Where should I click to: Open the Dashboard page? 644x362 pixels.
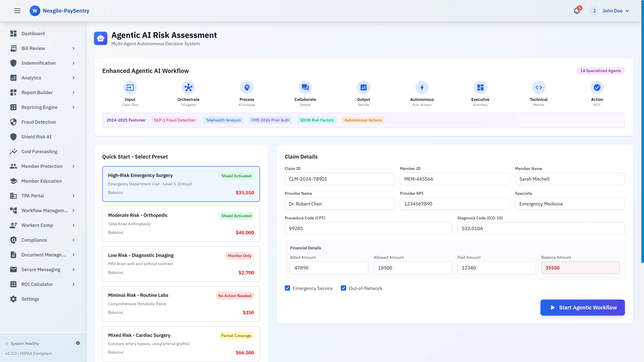click(x=33, y=33)
